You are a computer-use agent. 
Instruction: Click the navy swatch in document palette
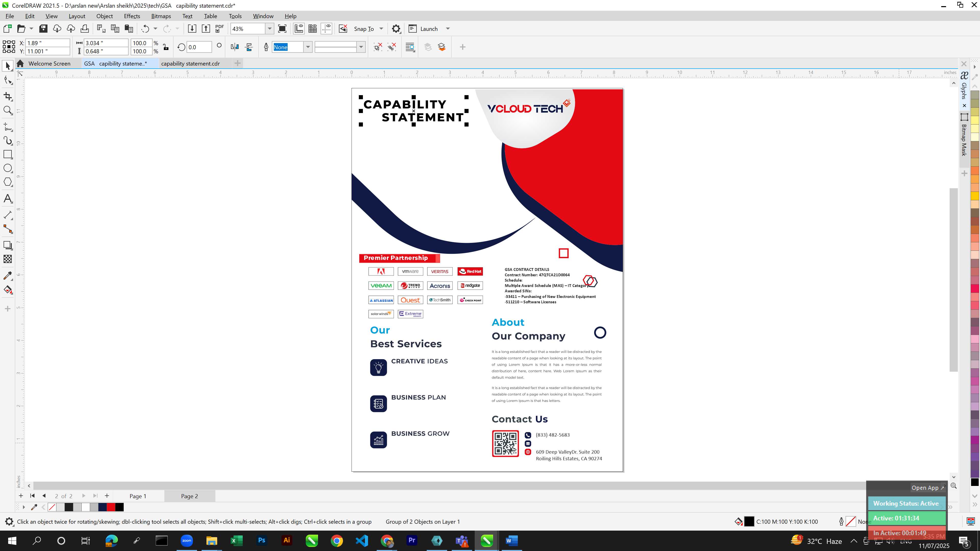tap(102, 507)
